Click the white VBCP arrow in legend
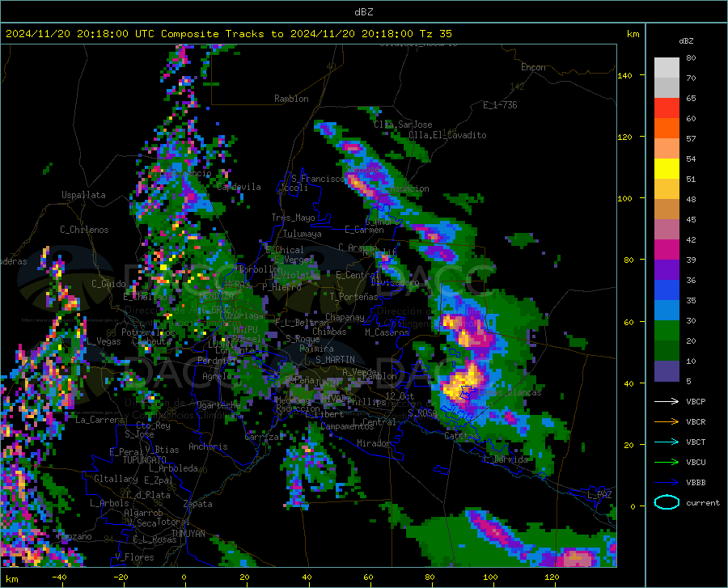728x588 pixels. point(667,401)
